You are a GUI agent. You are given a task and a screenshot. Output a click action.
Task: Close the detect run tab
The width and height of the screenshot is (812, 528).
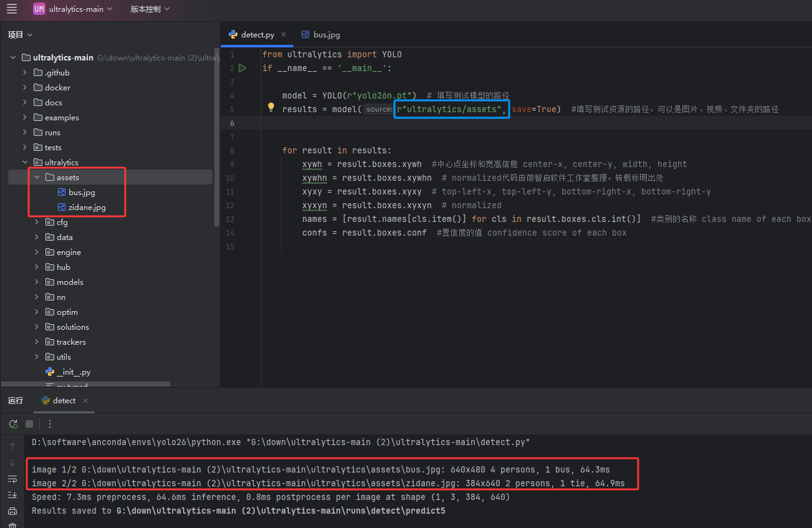tap(85, 401)
